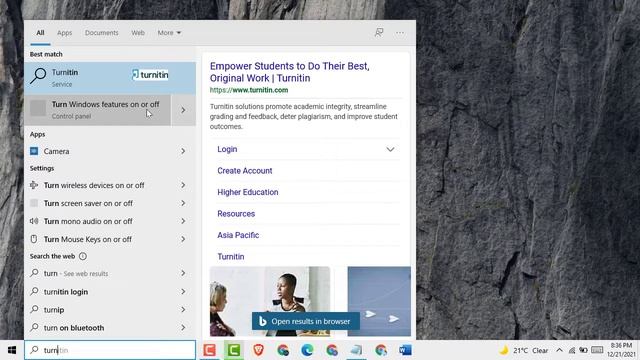Click the search feedback icon
640x360 pixels.
(379, 32)
